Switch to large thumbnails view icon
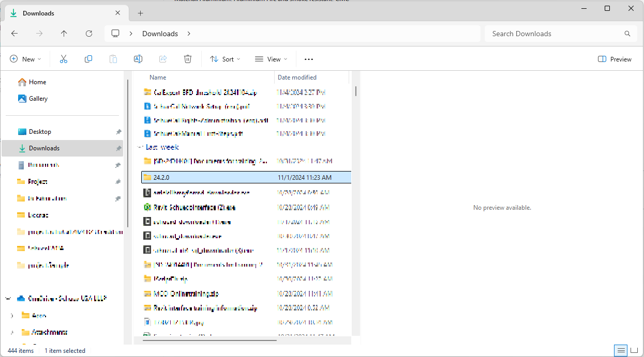Image resolution: width=644 pixels, height=357 pixels. pos(634,351)
